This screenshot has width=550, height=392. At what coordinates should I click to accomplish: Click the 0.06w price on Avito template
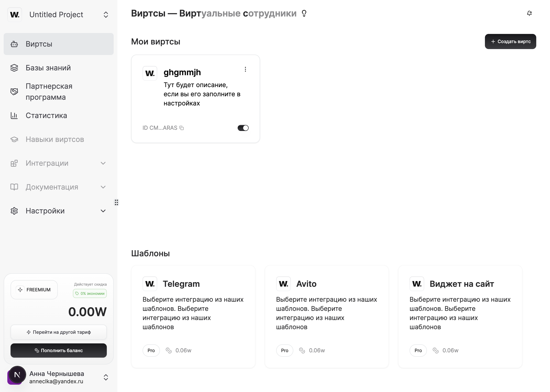tap(317, 351)
